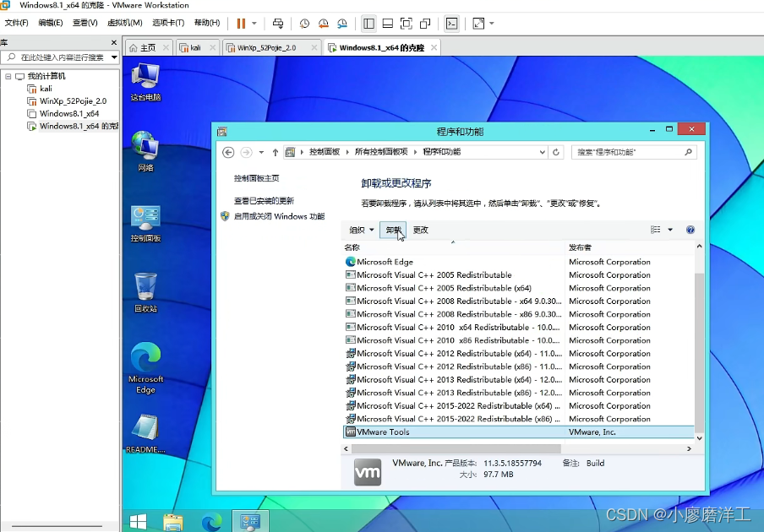Go up one level in control panel
The height and width of the screenshot is (532, 764).
pos(276,152)
